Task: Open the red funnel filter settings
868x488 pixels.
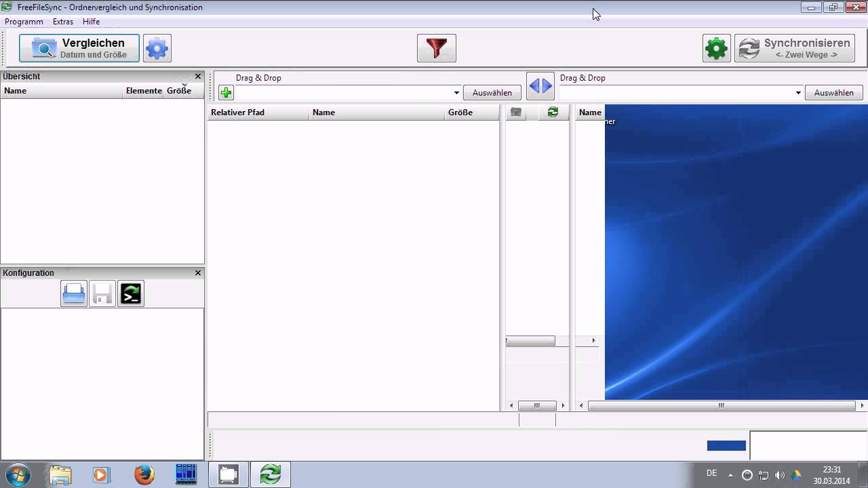Action: coord(437,48)
